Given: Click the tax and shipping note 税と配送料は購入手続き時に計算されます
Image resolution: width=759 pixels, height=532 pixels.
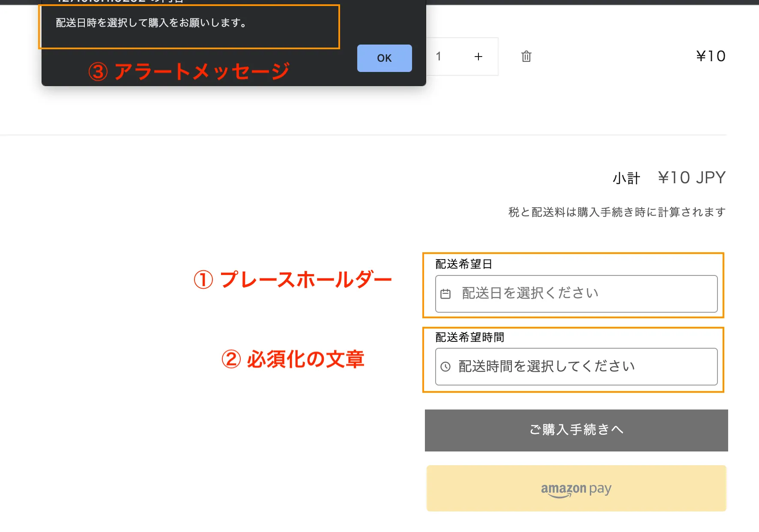Looking at the screenshot, I should pyautogui.click(x=616, y=212).
